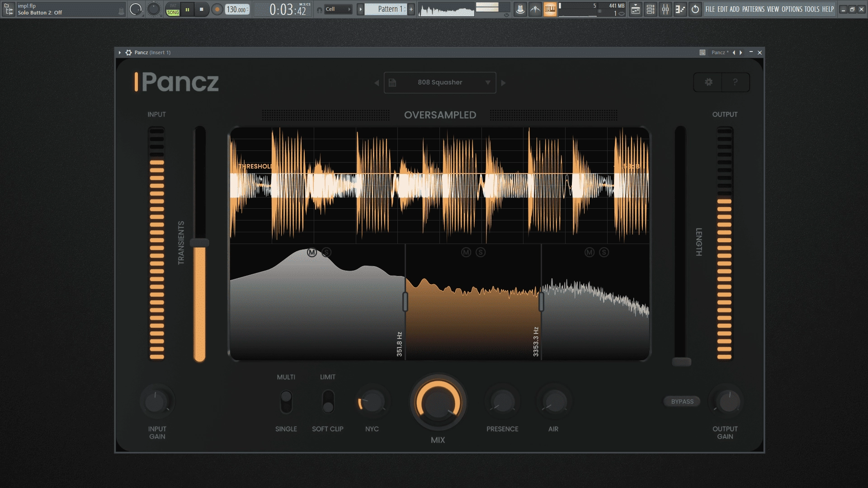This screenshot has height=488, width=868.
Task: Go to the next Pancz preset arrow
Action: click(503, 83)
